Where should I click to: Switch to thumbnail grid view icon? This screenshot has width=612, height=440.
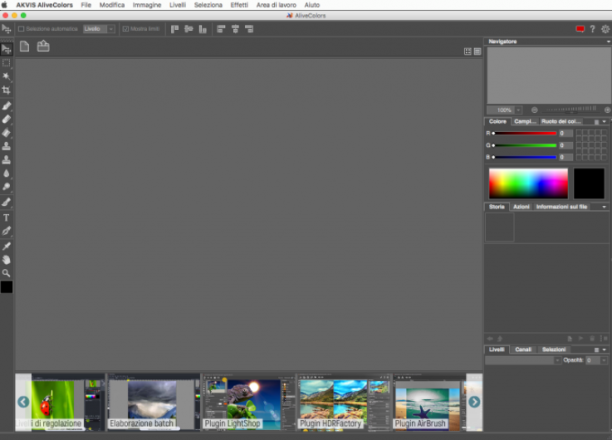tap(468, 52)
